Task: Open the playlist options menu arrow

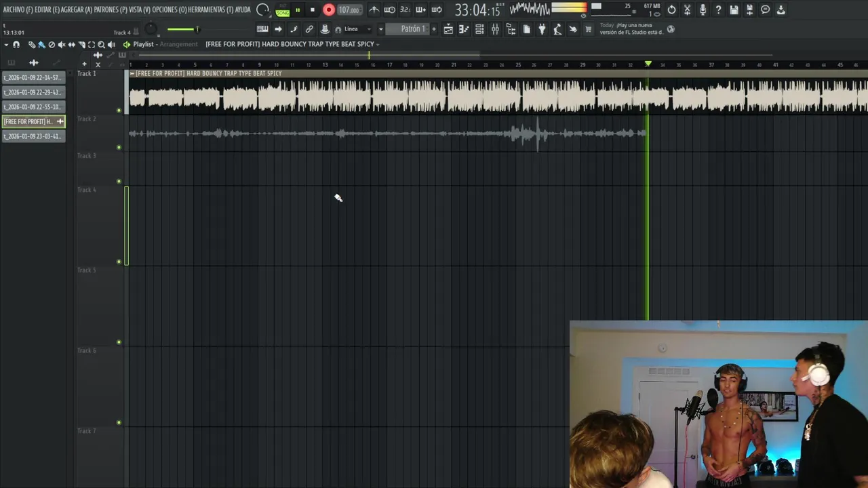Action: [6, 45]
